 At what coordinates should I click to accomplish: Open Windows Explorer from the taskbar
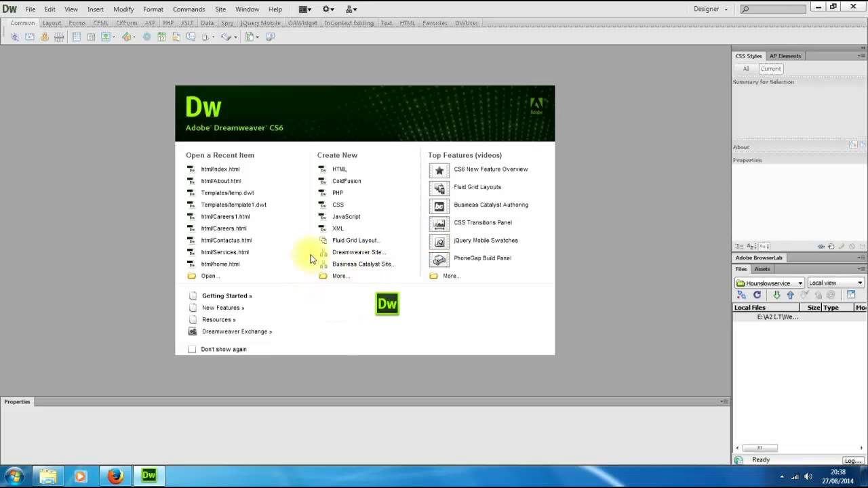click(x=47, y=476)
